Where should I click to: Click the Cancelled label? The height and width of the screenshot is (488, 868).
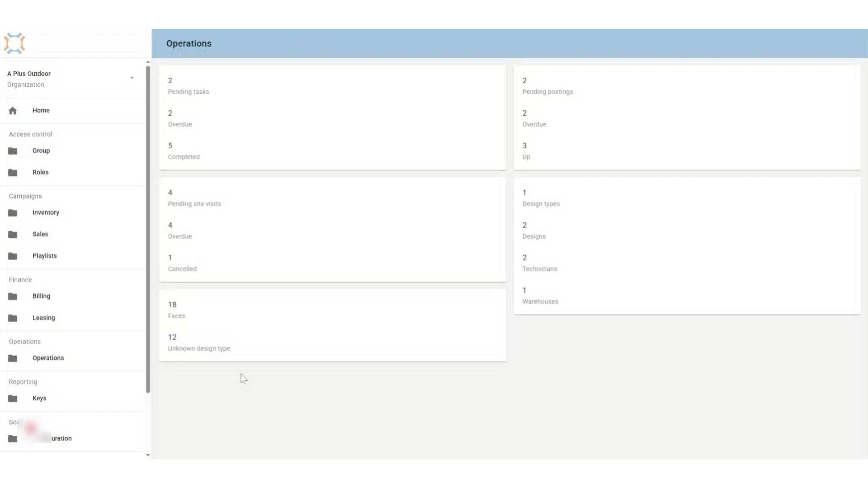tap(182, 269)
